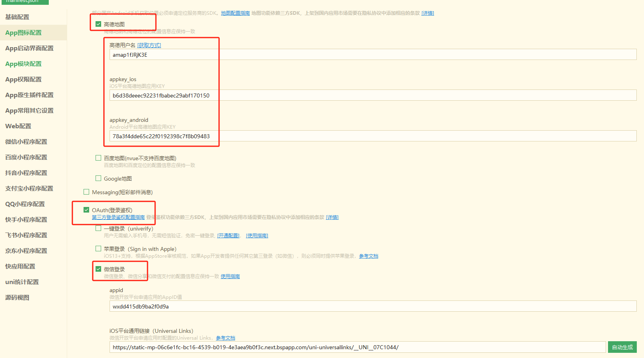The height and width of the screenshot is (358, 644).
Task: Enable 苹果登录 Sign in with Apple
Action: 98,249
